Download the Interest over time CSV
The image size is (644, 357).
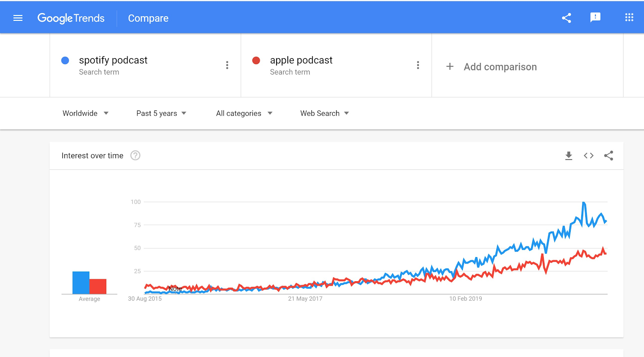[568, 156]
